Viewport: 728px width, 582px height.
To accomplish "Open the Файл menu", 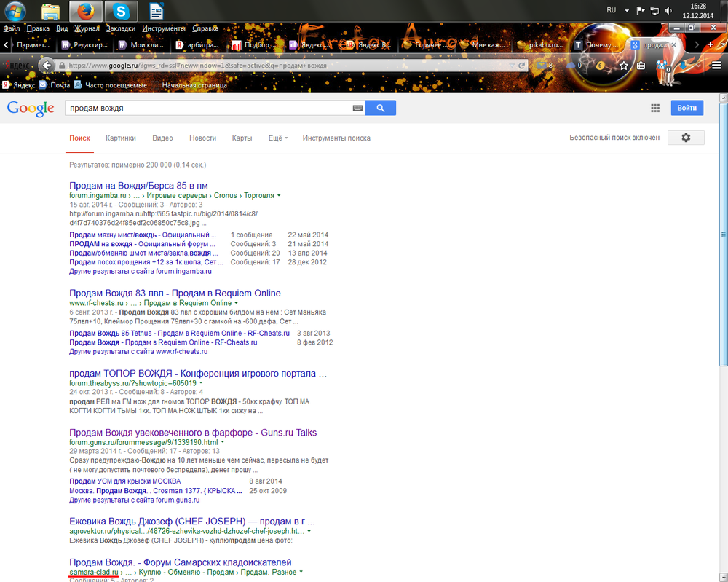I will pyautogui.click(x=12, y=28).
